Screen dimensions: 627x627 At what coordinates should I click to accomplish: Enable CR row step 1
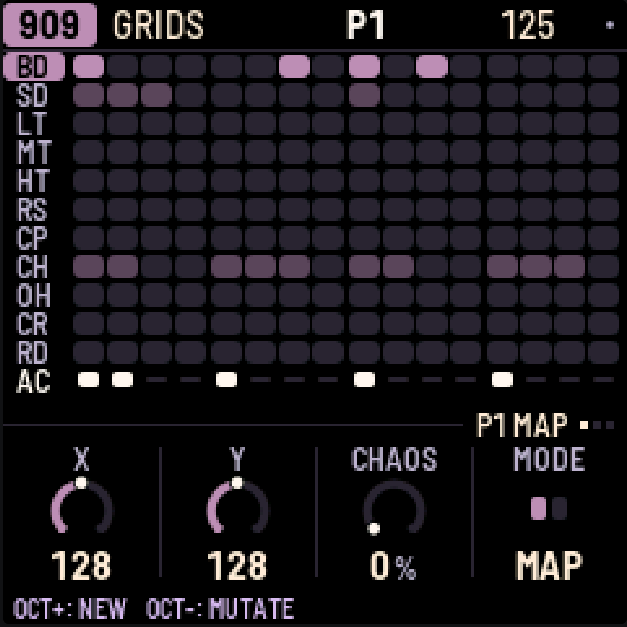pos(88,323)
